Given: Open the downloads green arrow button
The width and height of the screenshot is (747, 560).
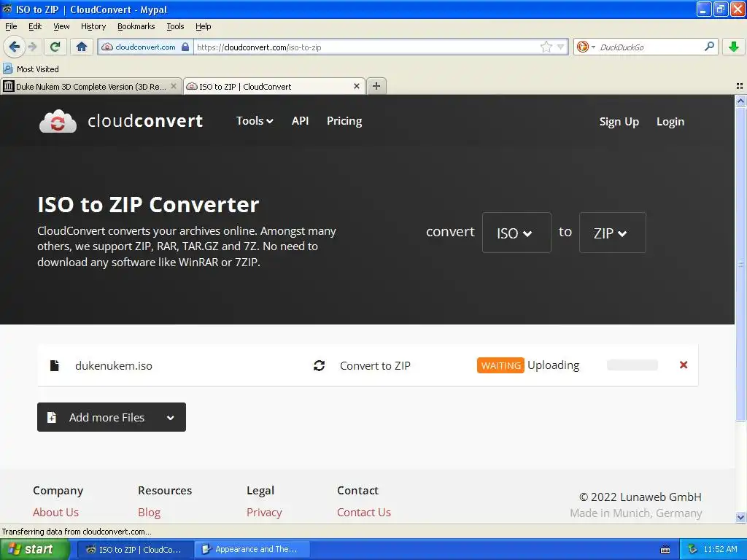Looking at the screenshot, I should tap(734, 47).
